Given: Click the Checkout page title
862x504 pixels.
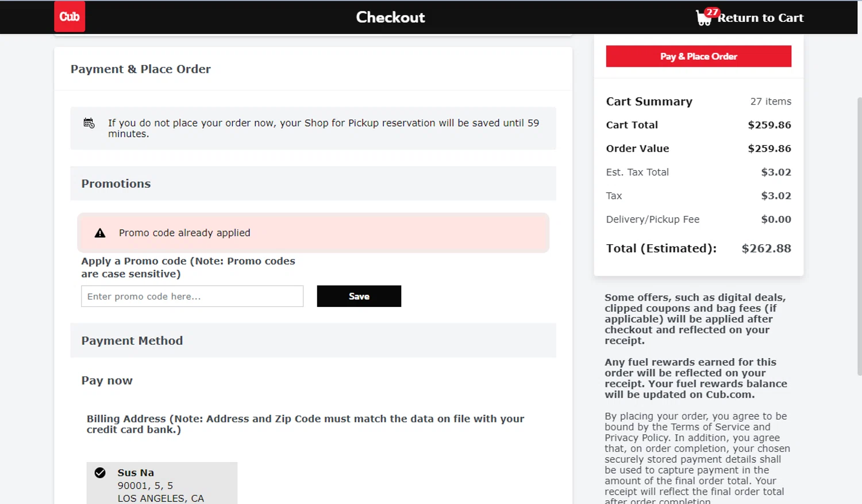Looking at the screenshot, I should pyautogui.click(x=390, y=17).
